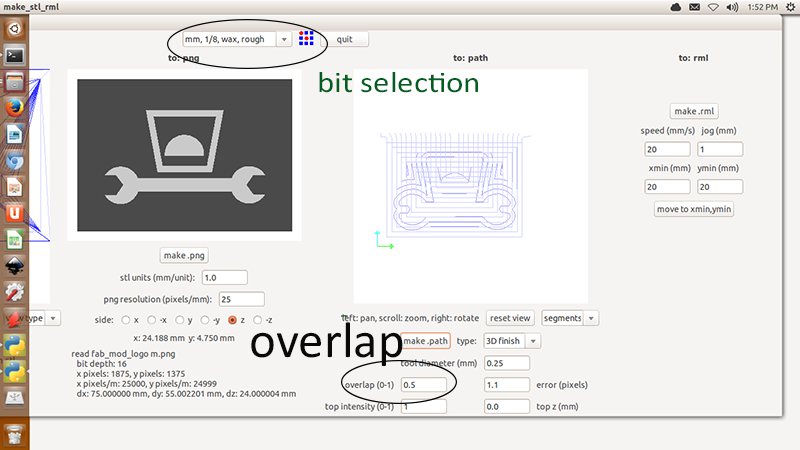This screenshot has height=450, width=800.
Task: Select the -y side radio button
Action: click(x=205, y=320)
